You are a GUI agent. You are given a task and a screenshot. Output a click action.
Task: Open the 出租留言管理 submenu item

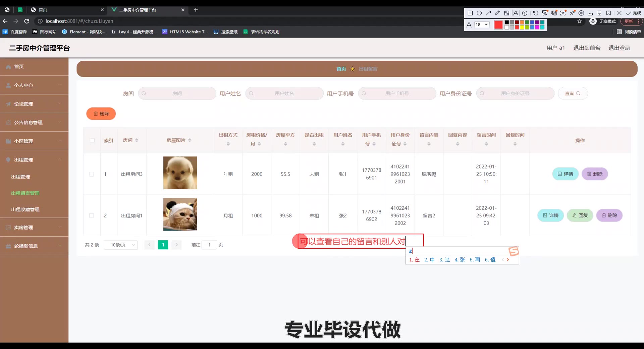tap(34, 193)
